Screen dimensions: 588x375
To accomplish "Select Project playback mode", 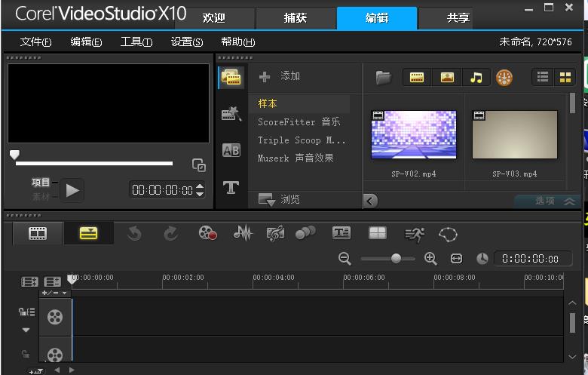I will [41, 183].
